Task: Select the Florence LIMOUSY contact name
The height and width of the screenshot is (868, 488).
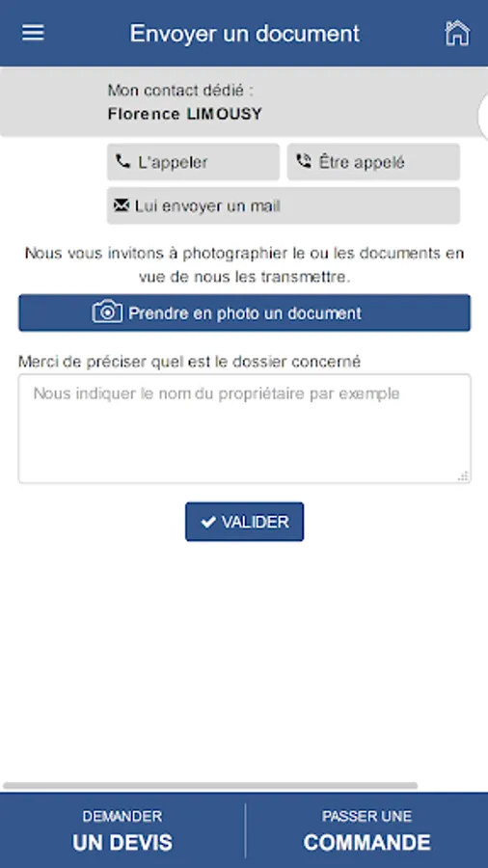Action: coord(185,114)
